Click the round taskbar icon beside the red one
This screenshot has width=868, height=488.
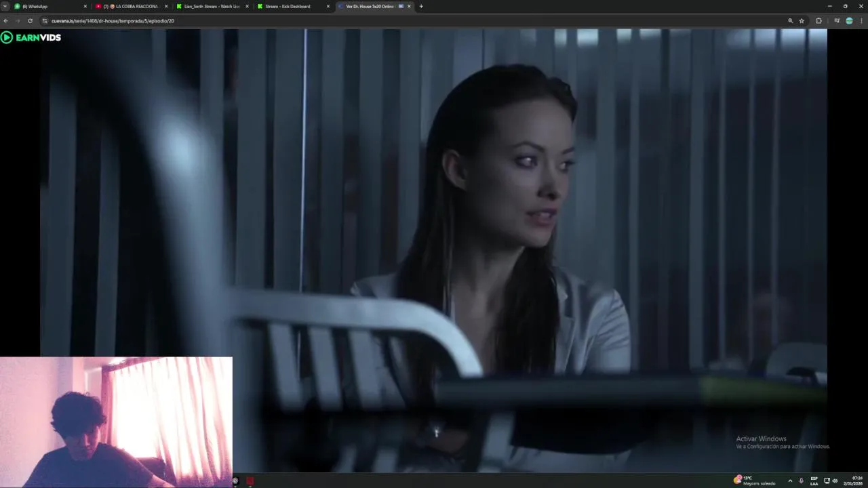point(235,481)
